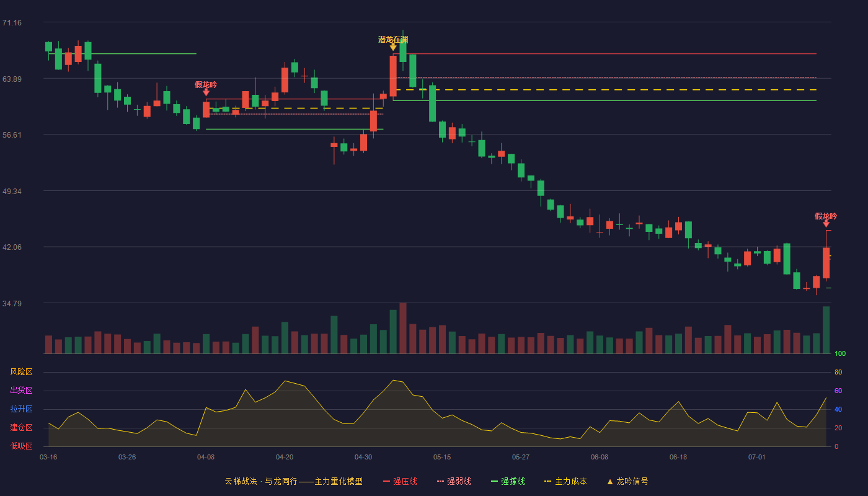Toggle the 强压线 legend series
This screenshot has width=868, height=496.
tap(400, 481)
